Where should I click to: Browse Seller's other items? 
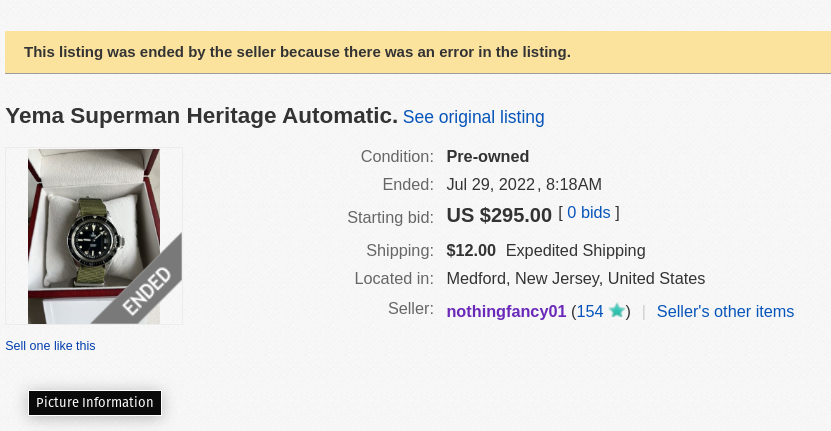point(725,311)
